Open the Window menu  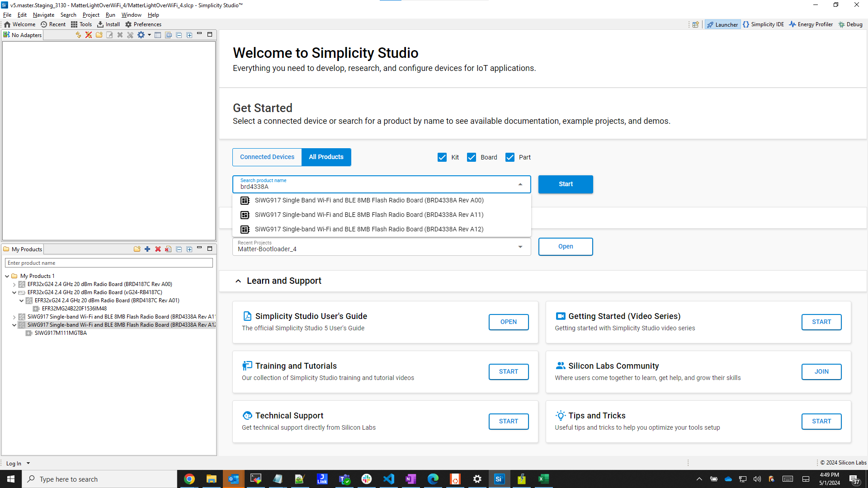point(131,15)
